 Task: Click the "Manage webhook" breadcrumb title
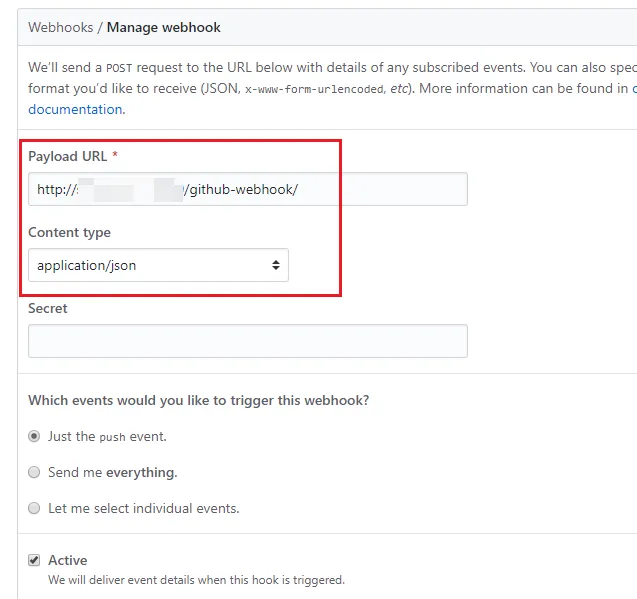(164, 27)
